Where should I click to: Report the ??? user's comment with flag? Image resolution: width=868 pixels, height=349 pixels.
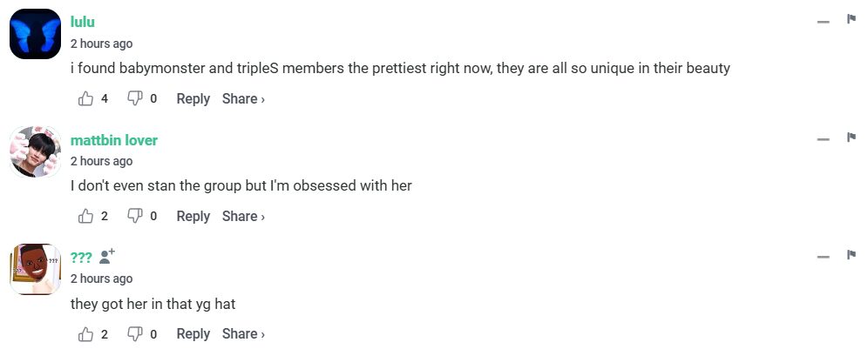click(x=851, y=255)
